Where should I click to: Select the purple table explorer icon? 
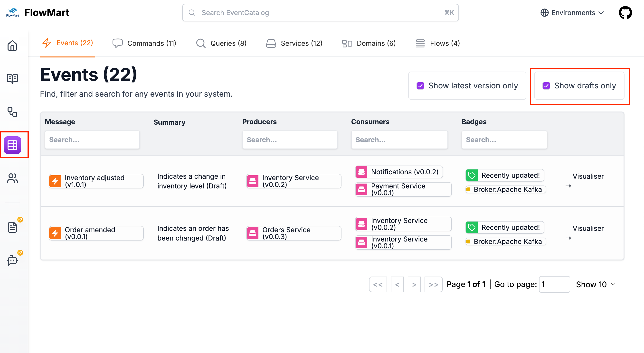[12, 145]
